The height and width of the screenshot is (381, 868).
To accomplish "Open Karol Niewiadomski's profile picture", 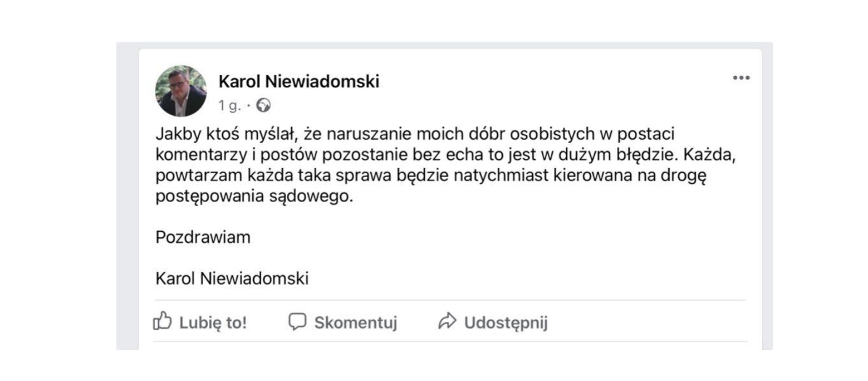I will coord(181,91).
